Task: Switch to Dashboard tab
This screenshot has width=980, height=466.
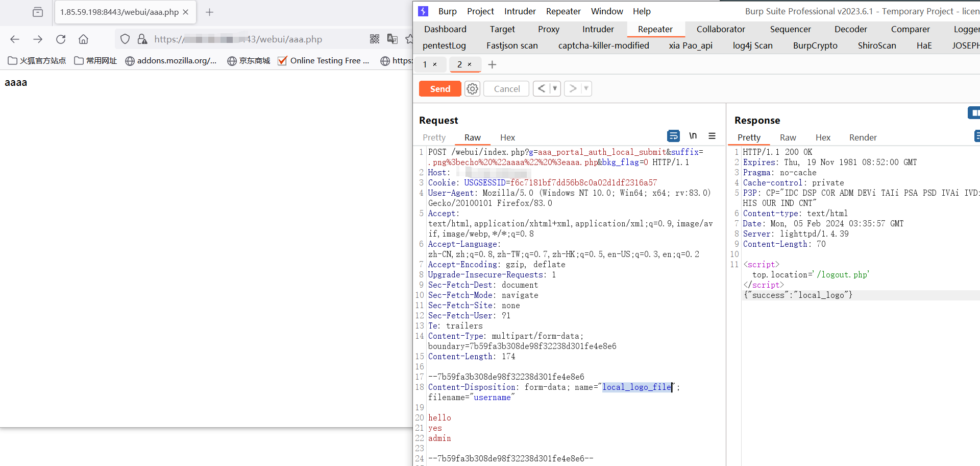Action: [445, 29]
